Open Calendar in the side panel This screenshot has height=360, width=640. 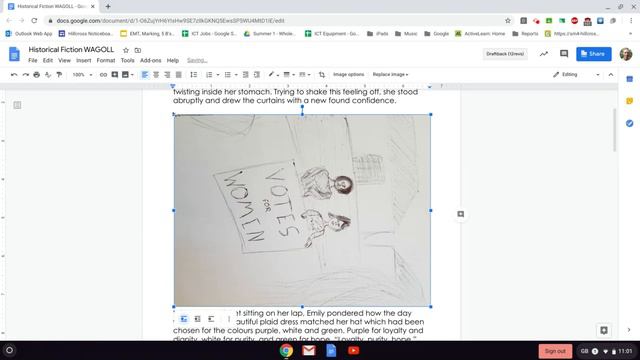click(x=629, y=79)
